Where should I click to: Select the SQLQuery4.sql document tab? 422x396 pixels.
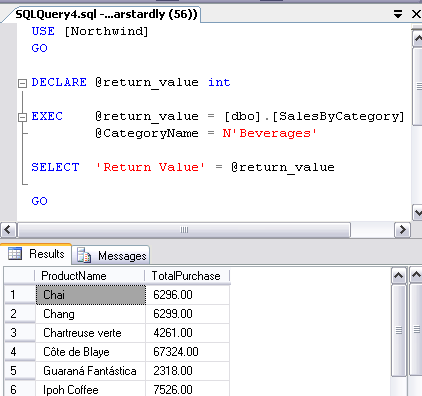[x=106, y=14]
